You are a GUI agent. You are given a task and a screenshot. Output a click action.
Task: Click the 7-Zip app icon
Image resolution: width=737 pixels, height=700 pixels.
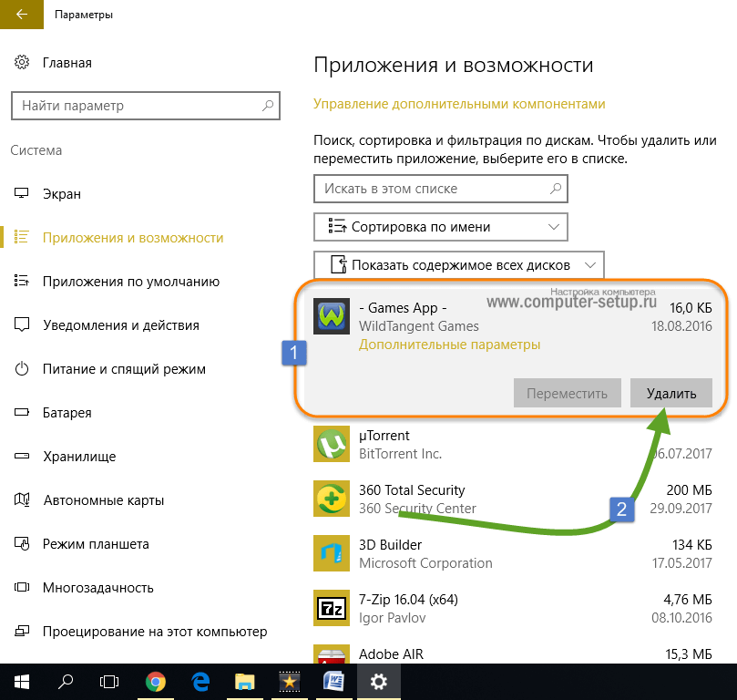coord(330,608)
